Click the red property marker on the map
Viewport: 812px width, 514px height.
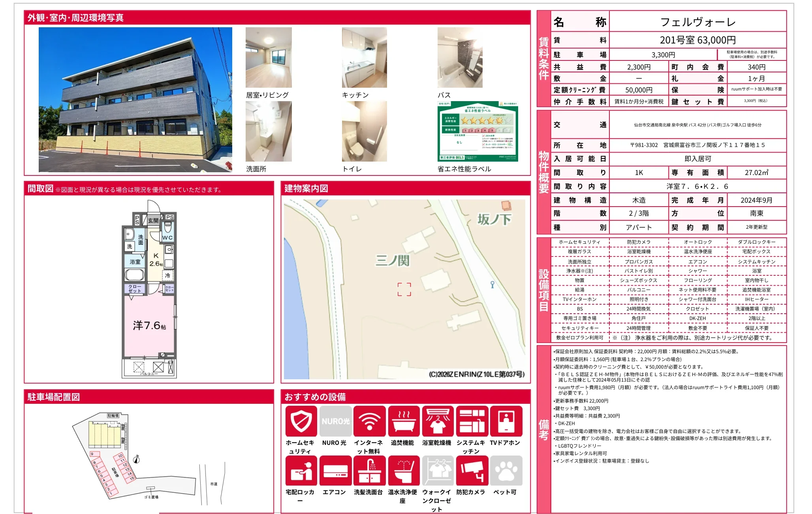404,289
